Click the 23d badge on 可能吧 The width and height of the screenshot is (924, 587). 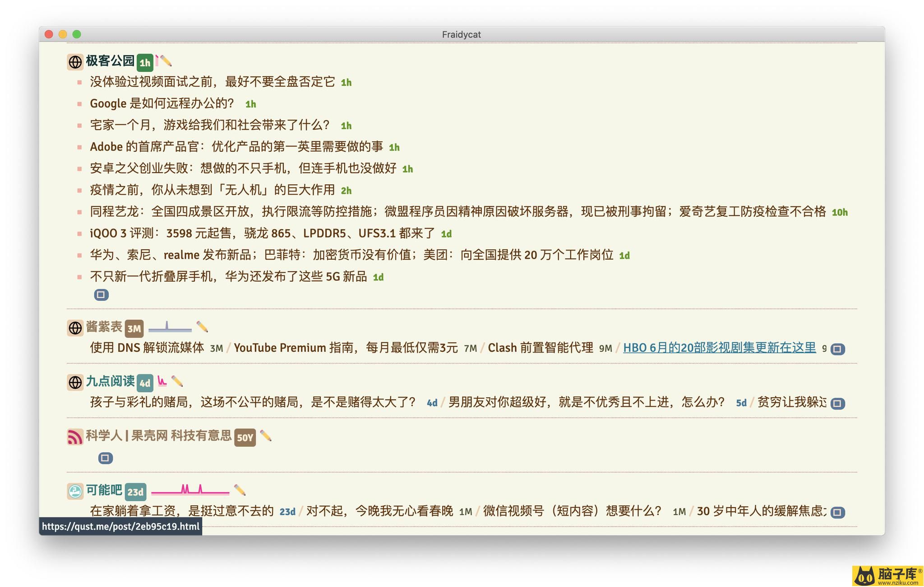(x=135, y=492)
